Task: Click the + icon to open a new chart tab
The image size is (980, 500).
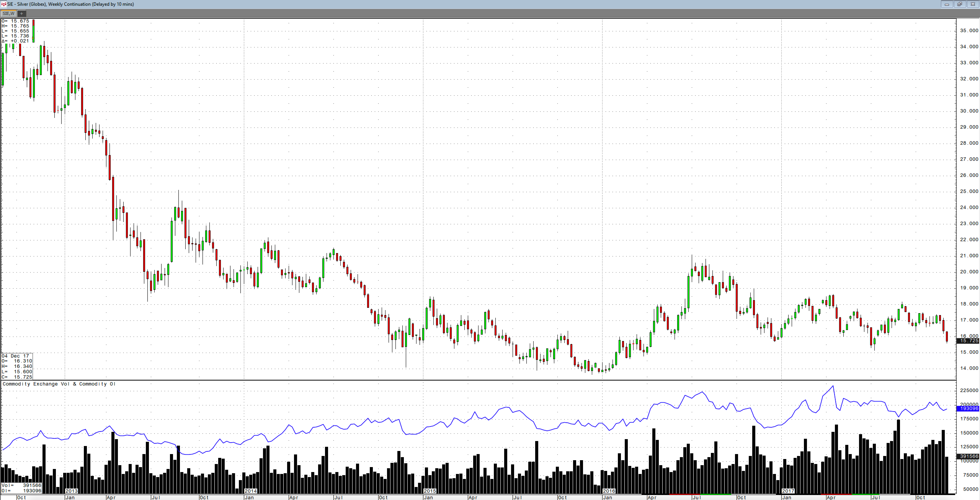Action: tap(22, 13)
